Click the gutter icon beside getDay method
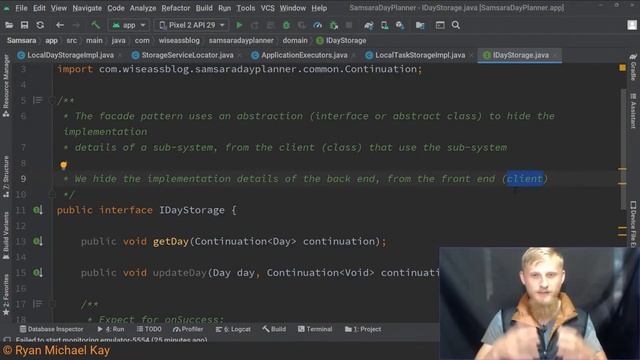The width and height of the screenshot is (640, 360). tap(38, 241)
